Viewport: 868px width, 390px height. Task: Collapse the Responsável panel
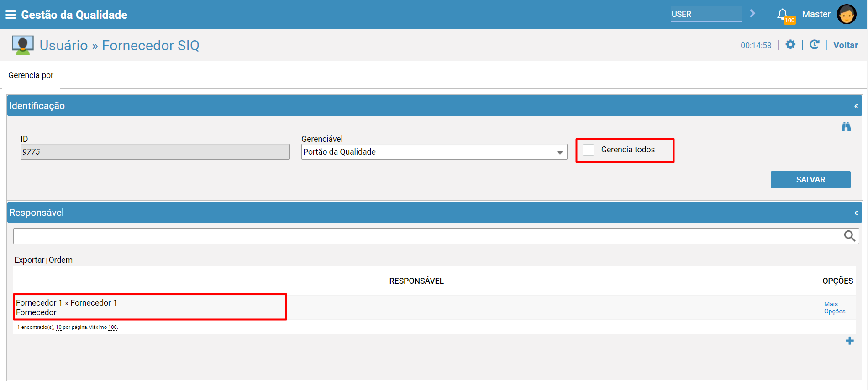(x=856, y=213)
